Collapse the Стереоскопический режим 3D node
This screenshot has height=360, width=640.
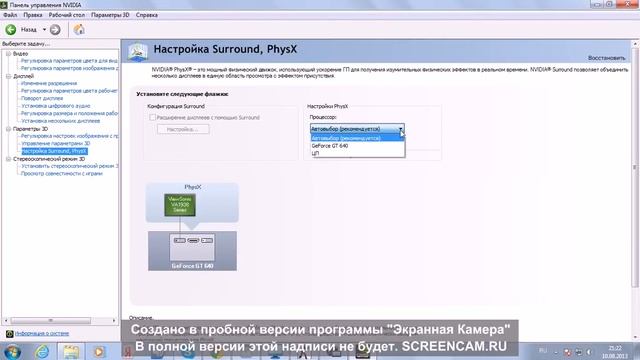coord(8,159)
